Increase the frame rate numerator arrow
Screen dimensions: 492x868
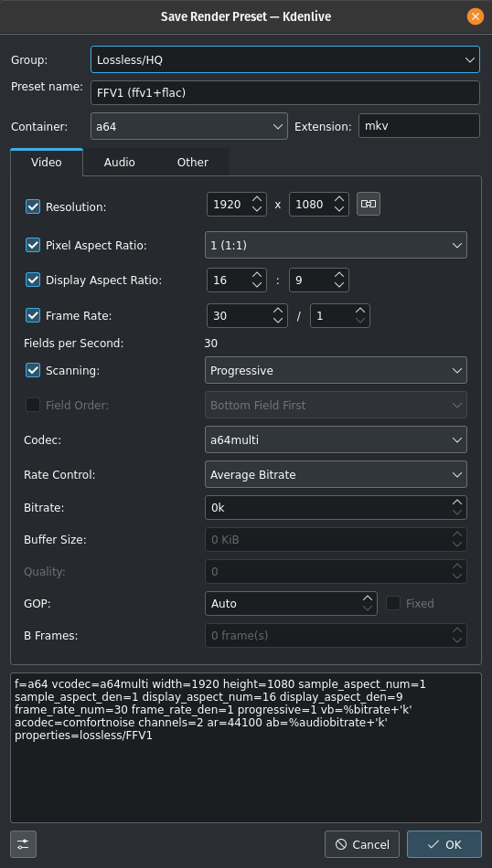(x=278, y=311)
